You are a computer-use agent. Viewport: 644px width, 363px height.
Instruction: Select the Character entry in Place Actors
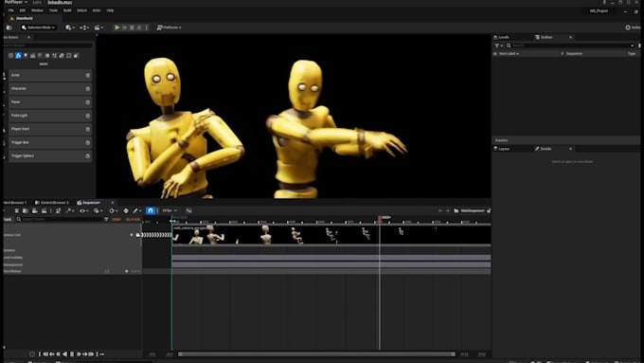tap(50, 89)
